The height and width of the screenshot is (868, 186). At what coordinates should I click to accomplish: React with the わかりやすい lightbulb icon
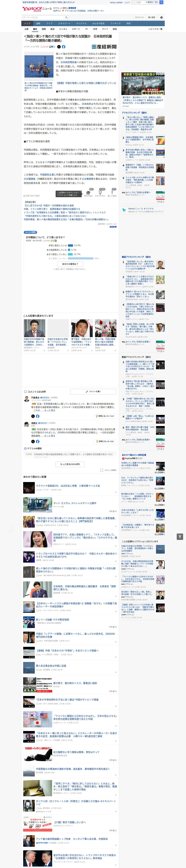100,192
